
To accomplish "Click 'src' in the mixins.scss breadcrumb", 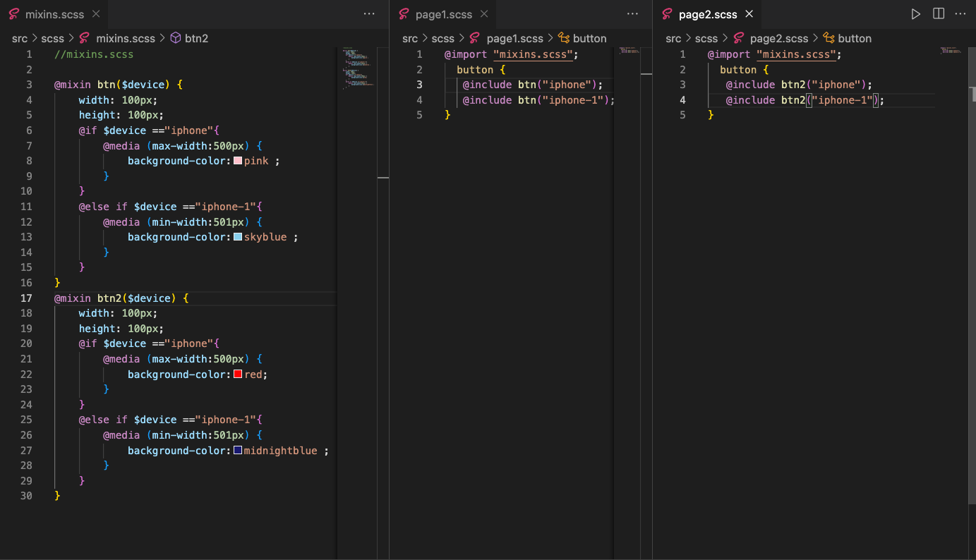I will click(x=20, y=39).
